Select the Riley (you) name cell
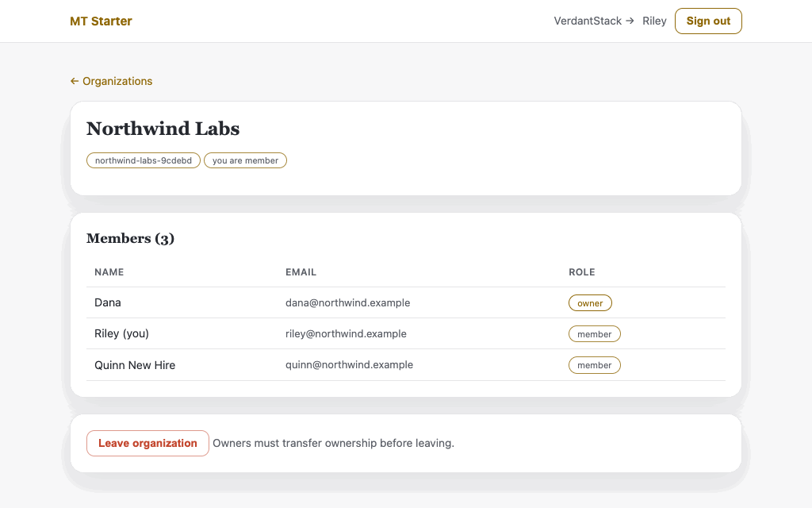The height and width of the screenshot is (508, 812). pyautogui.click(x=121, y=334)
